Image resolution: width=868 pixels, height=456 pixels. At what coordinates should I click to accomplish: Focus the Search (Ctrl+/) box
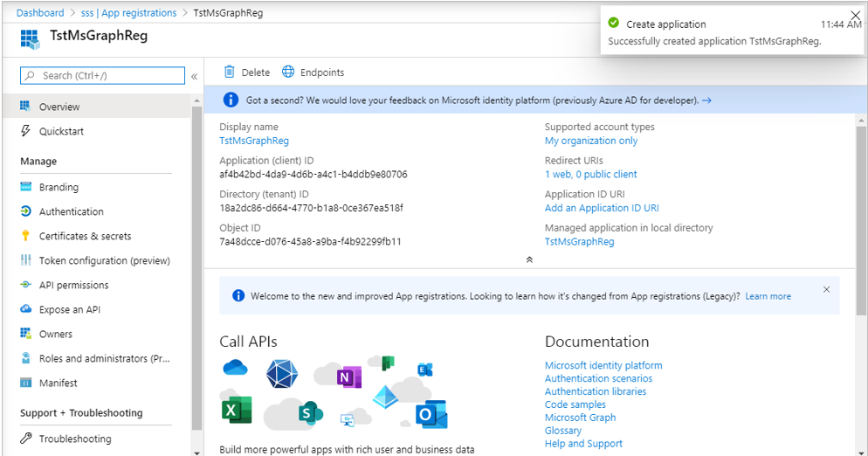(x=102, y=75)
